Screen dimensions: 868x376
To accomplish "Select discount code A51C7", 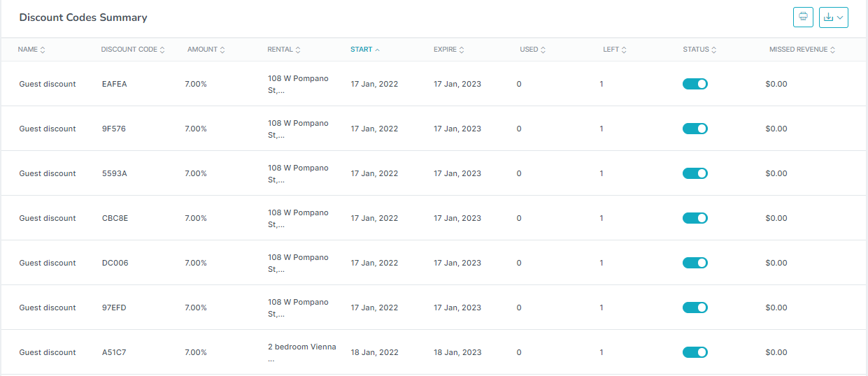I will (x=114, y=352).
